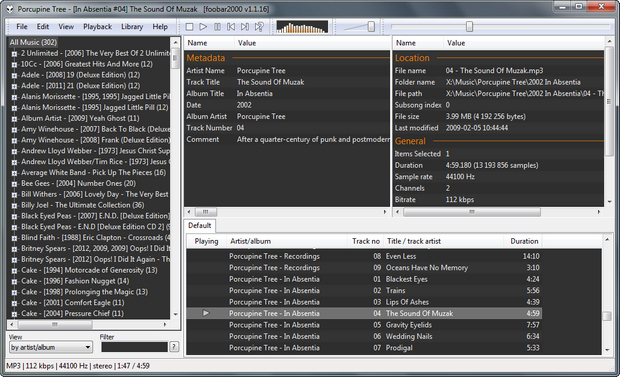Click the Title / track artist column header

pos(444,241)
